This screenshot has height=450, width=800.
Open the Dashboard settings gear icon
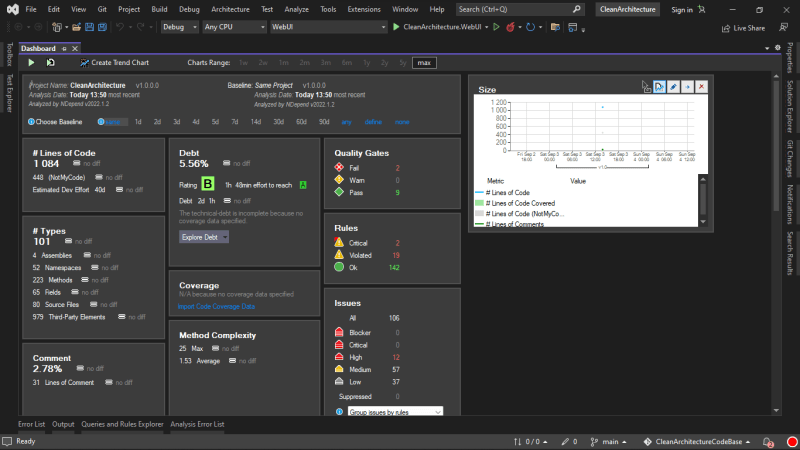click(x=778, y=47)
